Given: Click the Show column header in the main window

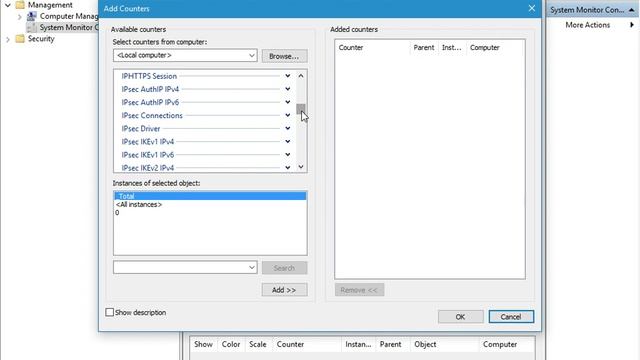Looking at the screenshot, I should click(x=203, y=344).
